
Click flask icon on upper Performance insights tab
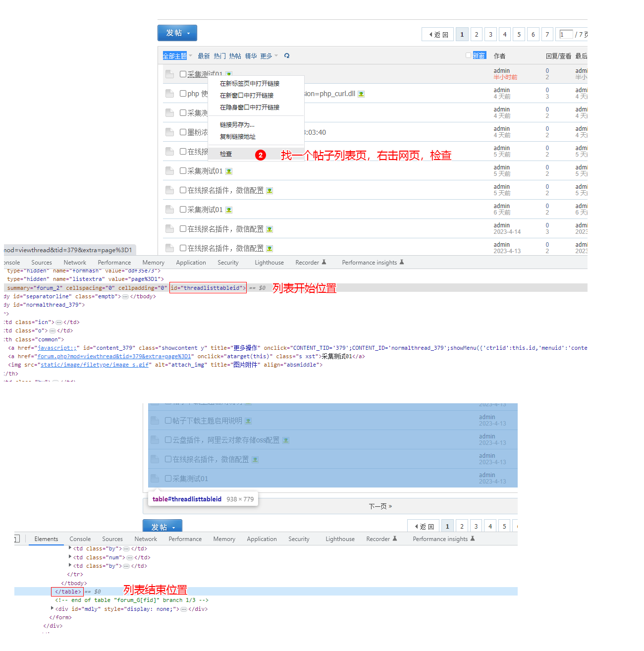pyautogui.click(x=402, y=262)
